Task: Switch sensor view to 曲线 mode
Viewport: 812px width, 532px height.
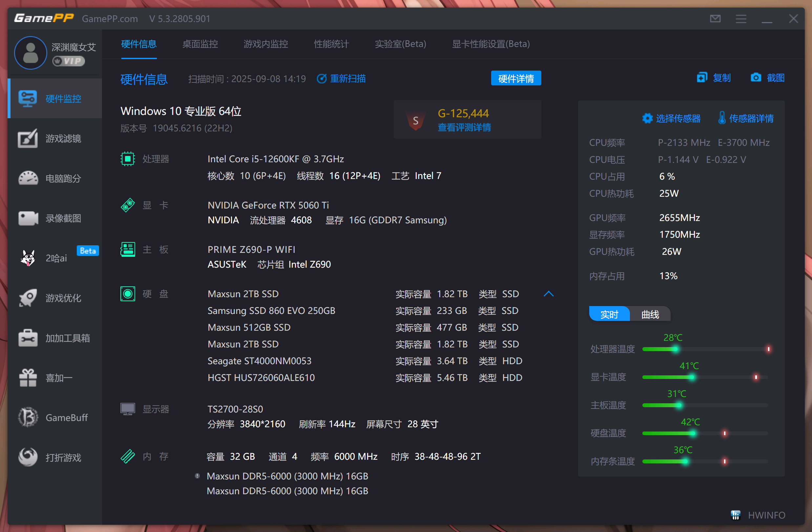Action: pyautogui.click(x=650, y=314)
